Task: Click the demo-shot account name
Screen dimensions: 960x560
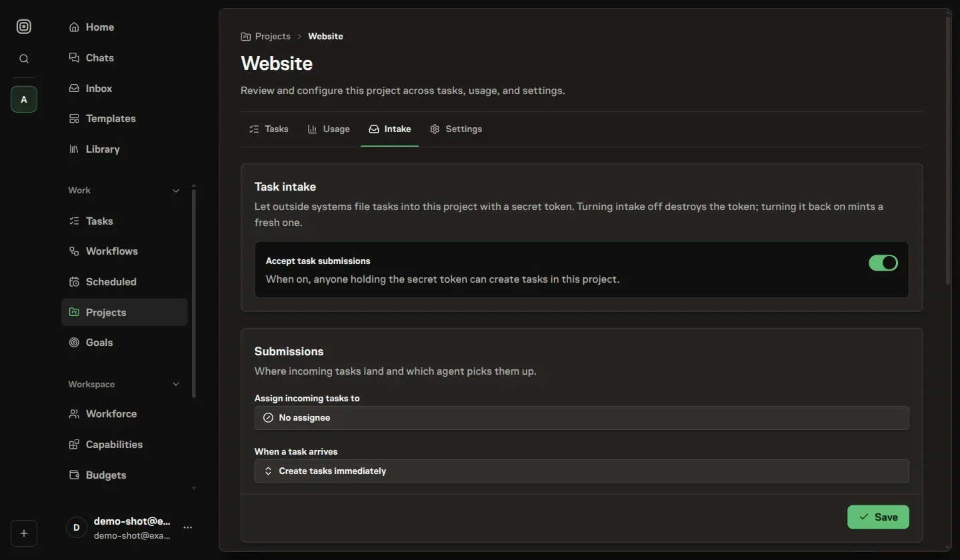Action: click(132, 521)
